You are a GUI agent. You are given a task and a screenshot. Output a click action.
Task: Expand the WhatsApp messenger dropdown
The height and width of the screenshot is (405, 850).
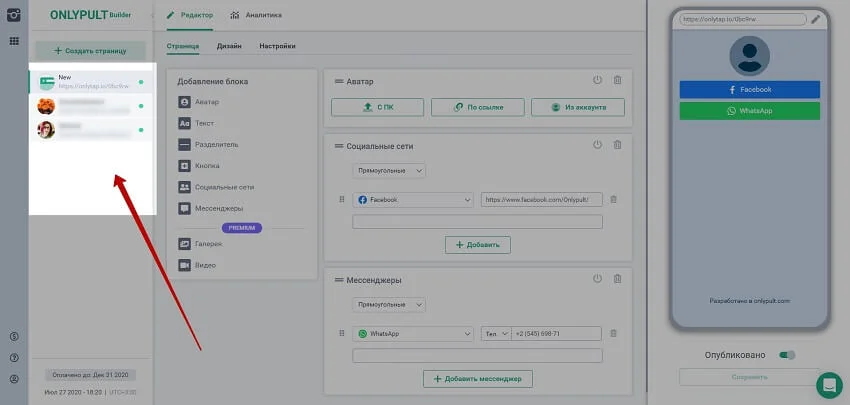pyautogui.click(x=413, y=333)
